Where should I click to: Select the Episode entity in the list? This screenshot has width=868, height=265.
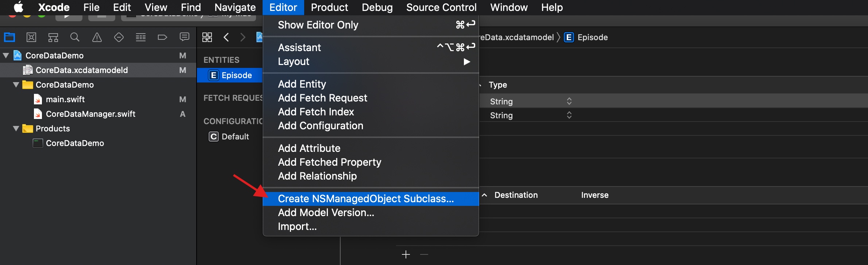pyautogui.click(x=230, y=75)
